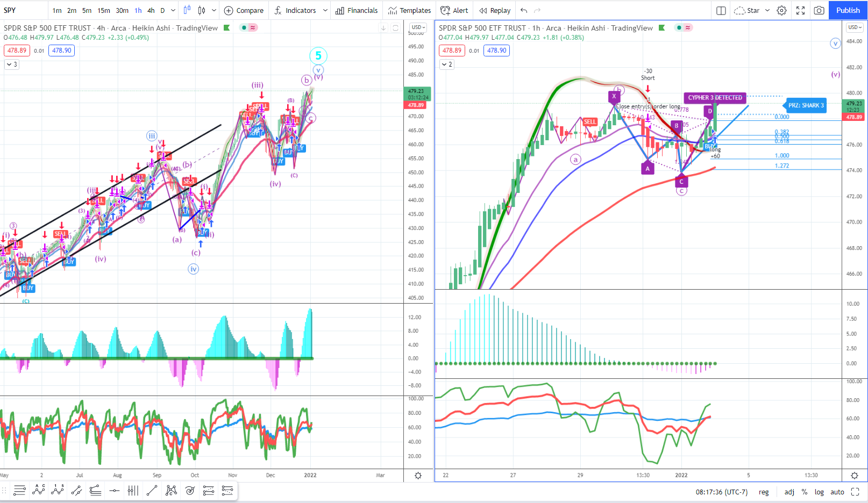Select the Elliott Impulse Wave 12345 tool

[x=58, y=490]
